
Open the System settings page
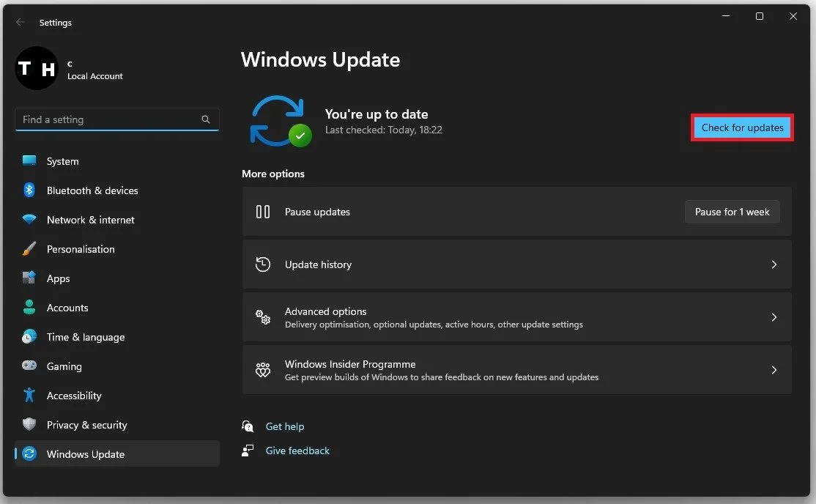tap(117, 161)
